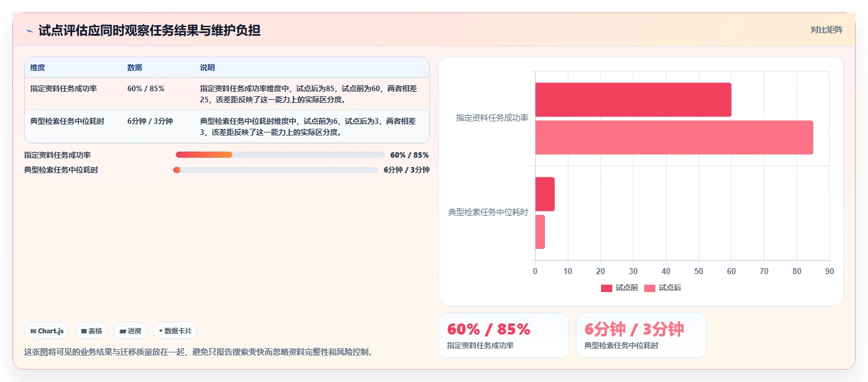Click the progress list label 指定资料任务成功率

point(57,155)
